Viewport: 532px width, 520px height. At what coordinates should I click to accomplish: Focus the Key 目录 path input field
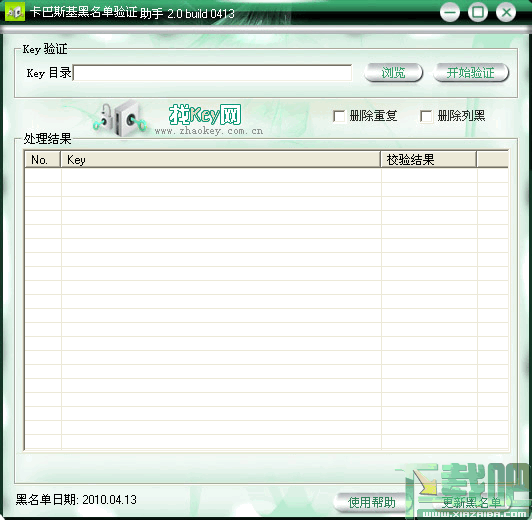pos(212,73)
